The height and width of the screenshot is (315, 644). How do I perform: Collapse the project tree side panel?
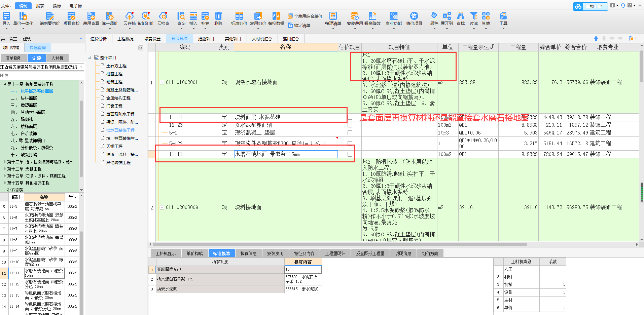[x=141, y=48]
